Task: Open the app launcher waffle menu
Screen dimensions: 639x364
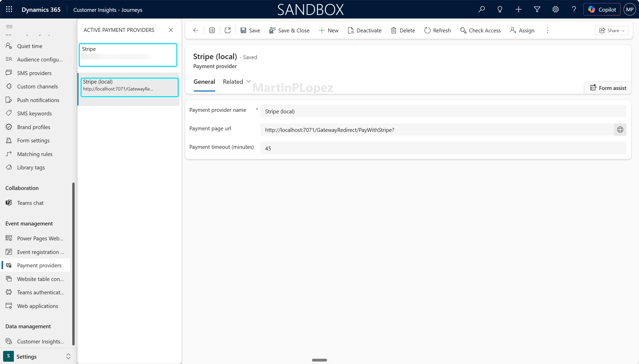Action: point(9,10)
